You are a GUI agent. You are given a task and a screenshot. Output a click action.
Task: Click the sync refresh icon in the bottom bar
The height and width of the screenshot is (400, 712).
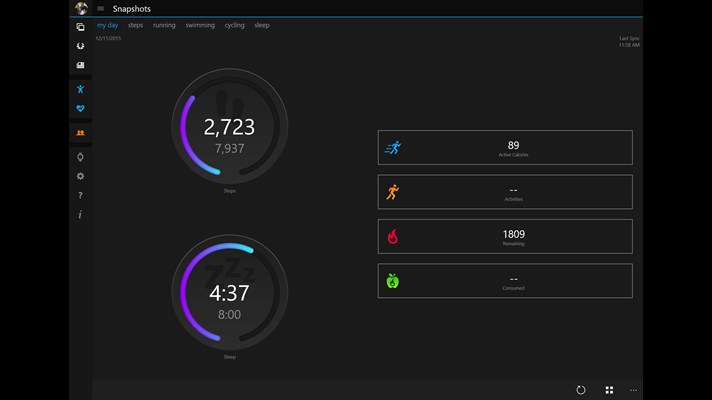581,390
